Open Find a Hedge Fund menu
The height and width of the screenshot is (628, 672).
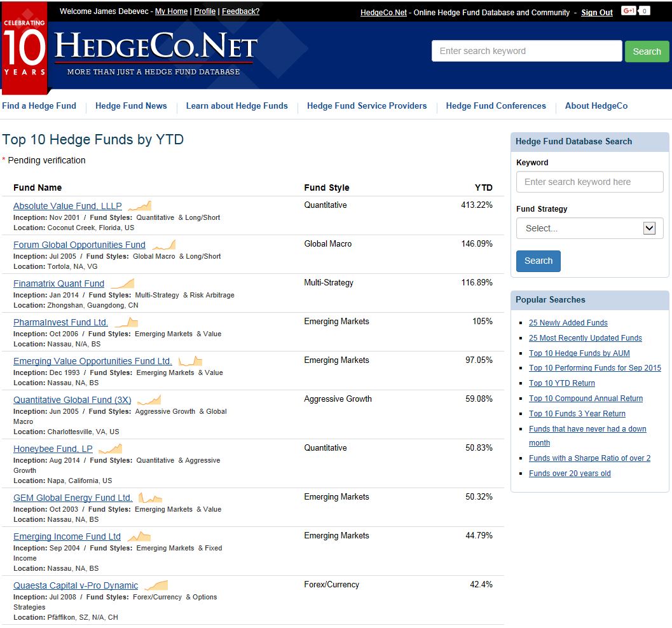[39, 106]
